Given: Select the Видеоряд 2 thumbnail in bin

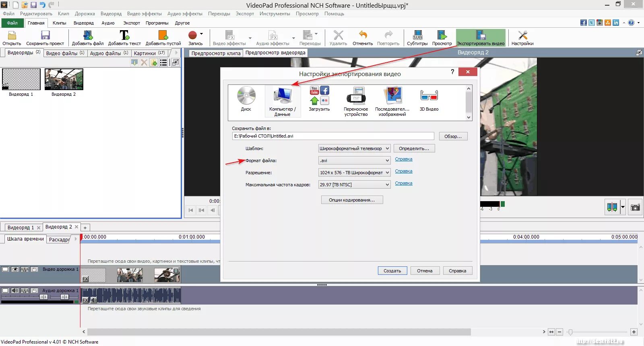Looking at the screenshot, I should click(64, 79).
